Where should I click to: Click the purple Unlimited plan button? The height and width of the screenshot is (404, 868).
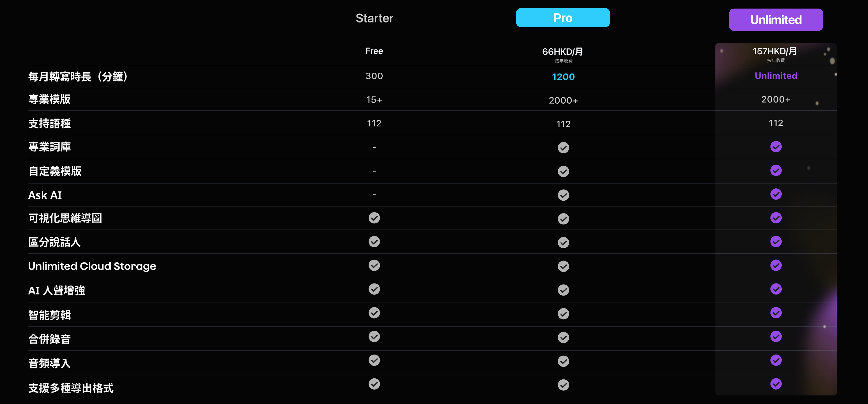click(776, 20)
